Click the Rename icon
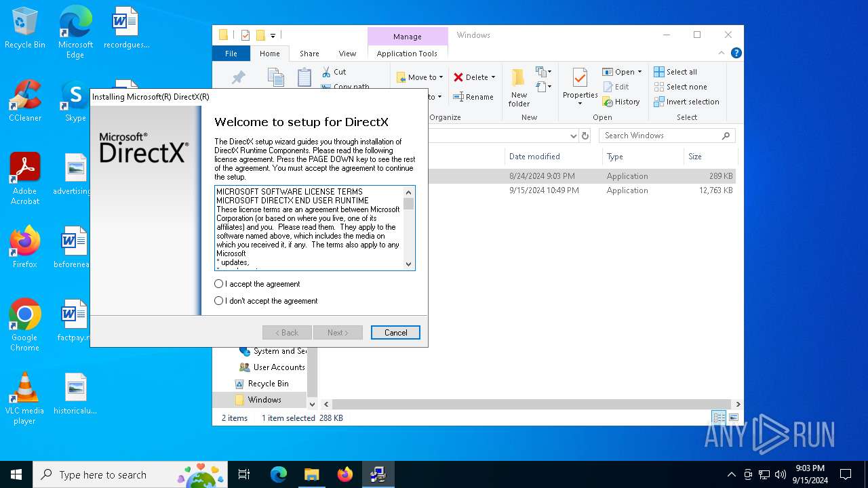Viewport: 868px width, 488px height. pyautogui.click(x=458, y=97)
